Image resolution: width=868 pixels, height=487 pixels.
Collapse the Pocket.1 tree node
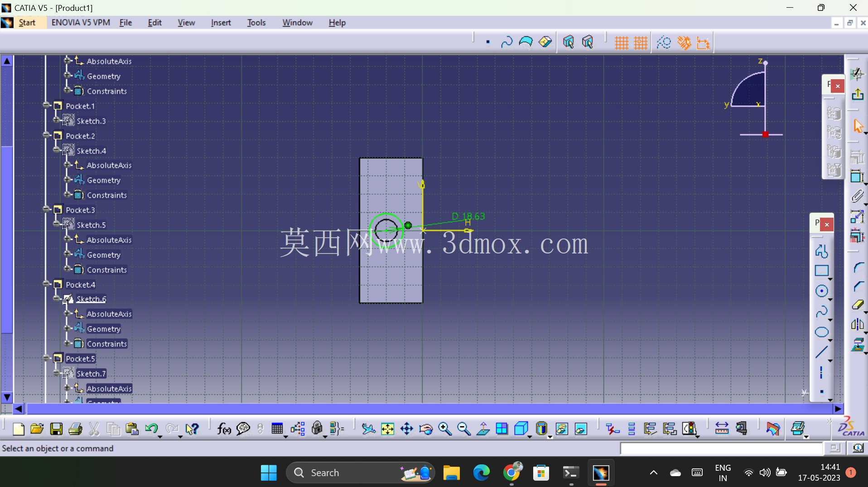pyautogui.click(x=46, y=105)
